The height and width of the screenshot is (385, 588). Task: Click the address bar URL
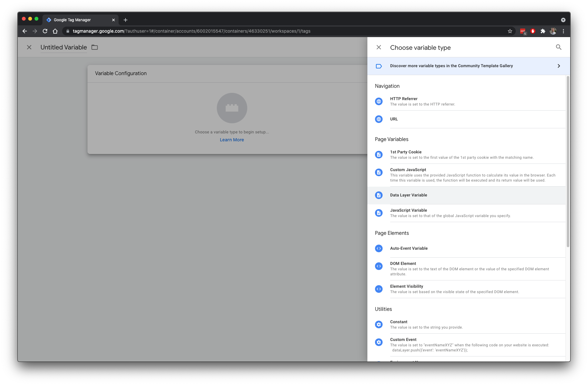[191, 31]
